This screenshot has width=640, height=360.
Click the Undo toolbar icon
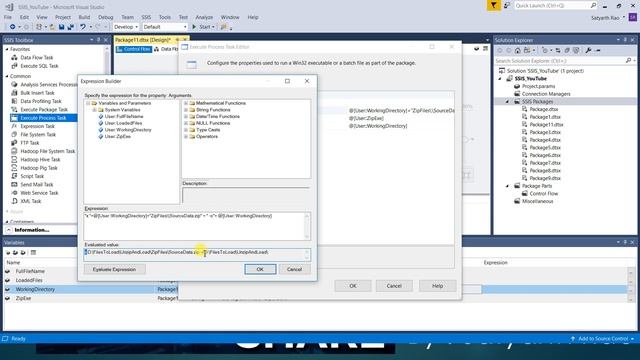(x=83, y=27)
